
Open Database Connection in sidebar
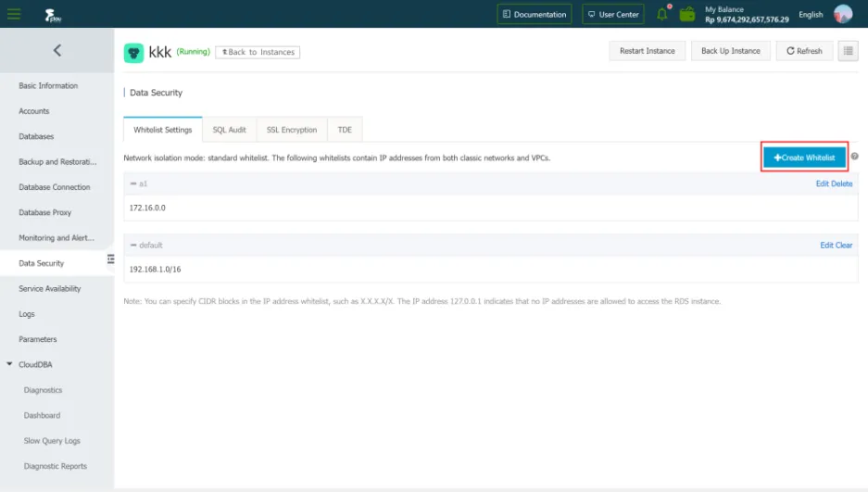tap(55, 187)
